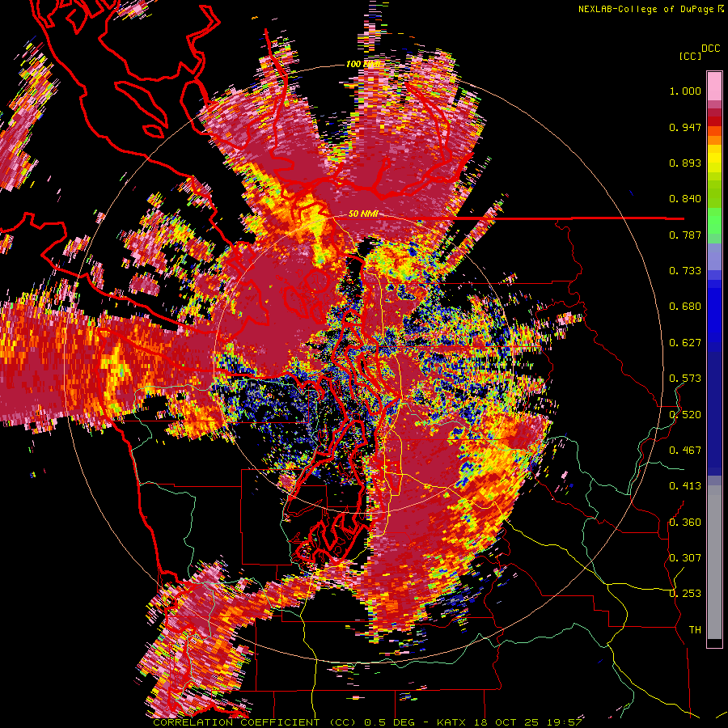The image size is (728, 728).
Task: Click the 0.680 scale value
Action: (685, 307)
